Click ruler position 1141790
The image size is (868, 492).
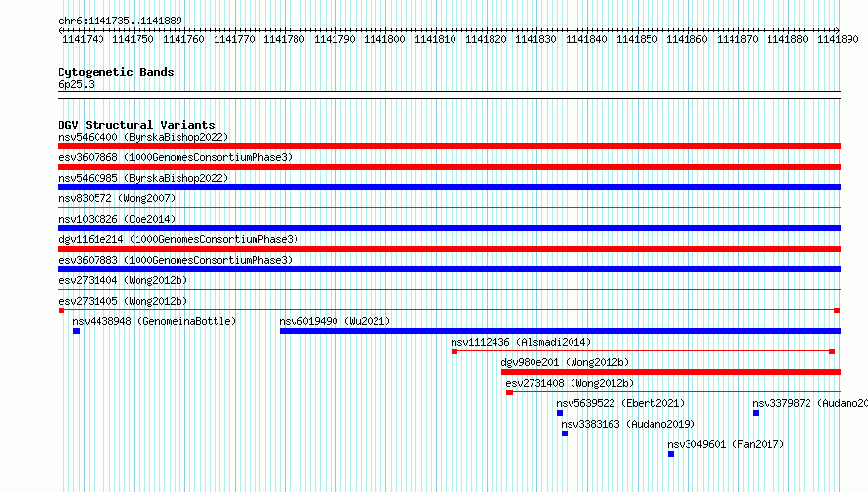click(335, 39)
